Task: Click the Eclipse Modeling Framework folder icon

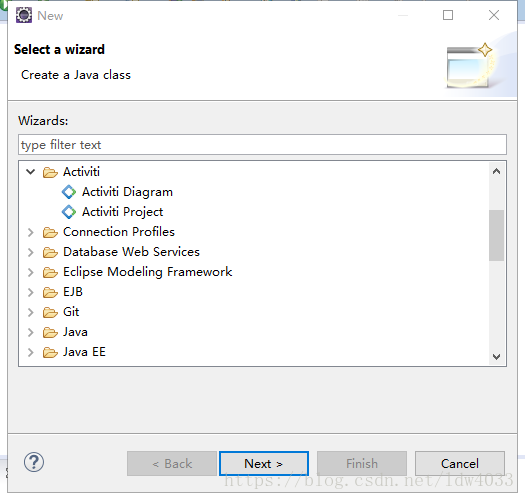Action: click(x=50, y=272)
